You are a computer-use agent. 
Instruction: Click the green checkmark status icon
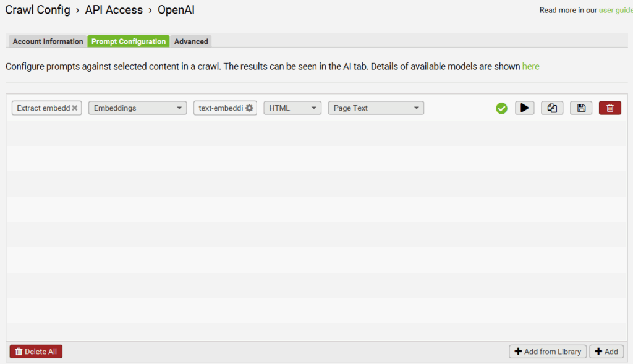tap(501, 108)
